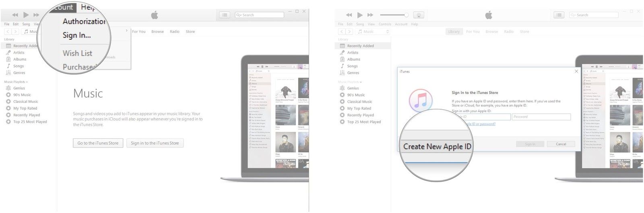644x213 pixels.
Task: Switch to For You tab in right window
Action: (x=473, y=31)
